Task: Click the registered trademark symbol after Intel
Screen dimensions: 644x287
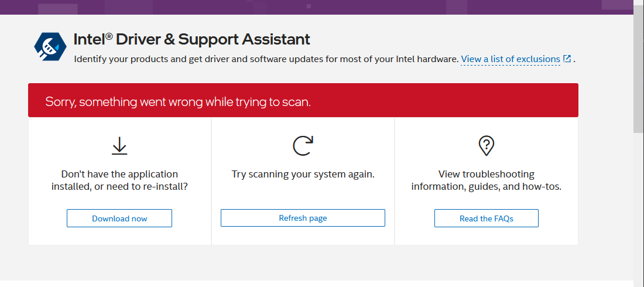Action: pos(109,36)
